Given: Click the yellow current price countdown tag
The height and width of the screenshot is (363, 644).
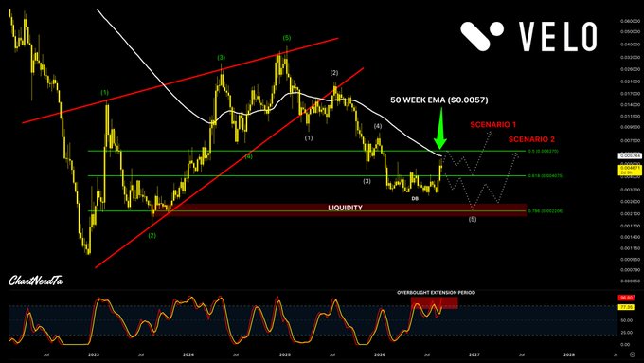Looking at the screenshot, I should pos(630,170).
